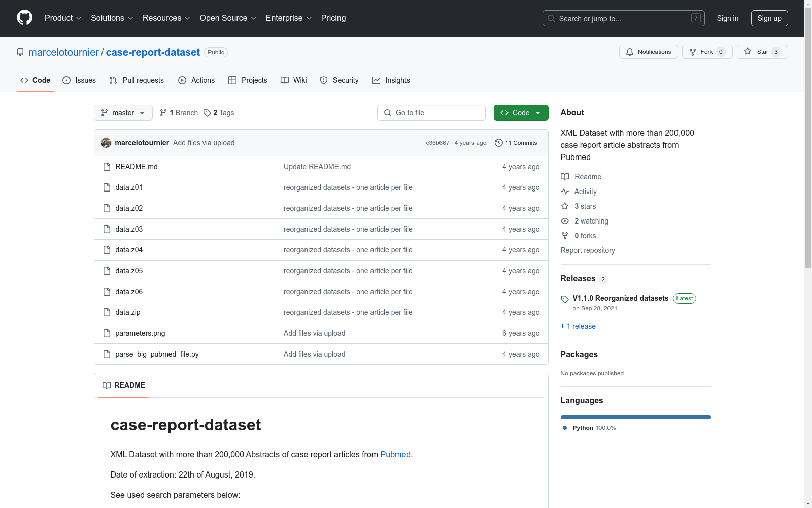
Task: Switch to the Insights tab
Action: coord(391,80)
